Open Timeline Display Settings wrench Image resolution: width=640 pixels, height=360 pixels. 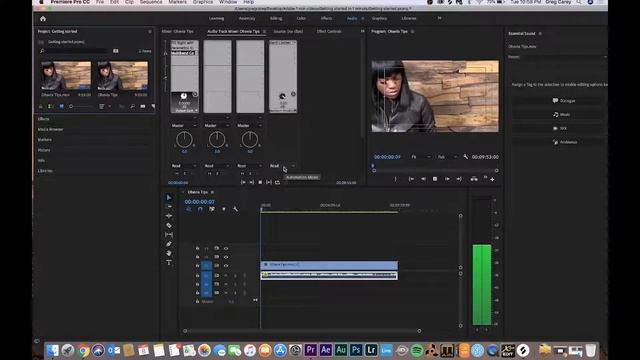click(236, 209)
